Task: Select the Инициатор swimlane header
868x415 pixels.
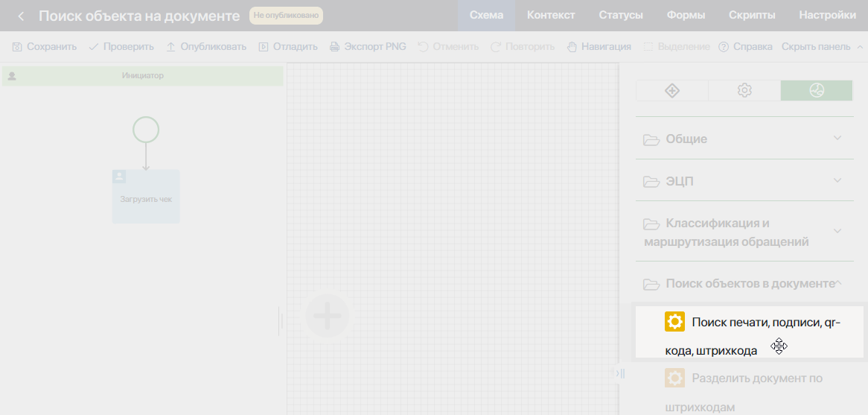Action: click(x=143, y=76)
